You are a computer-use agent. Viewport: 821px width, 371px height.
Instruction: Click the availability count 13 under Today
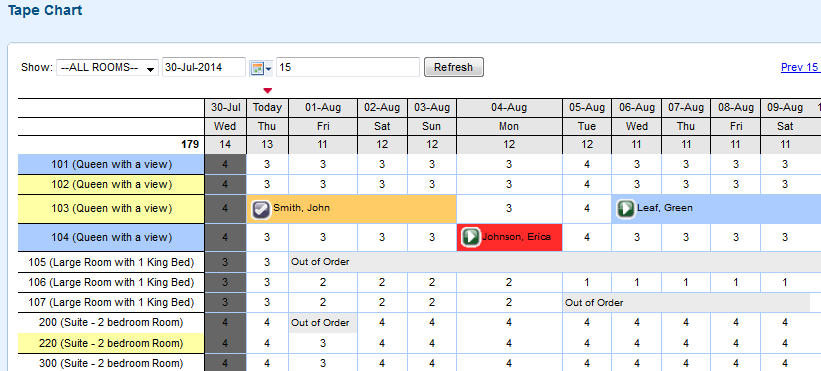tap(268, 145)
